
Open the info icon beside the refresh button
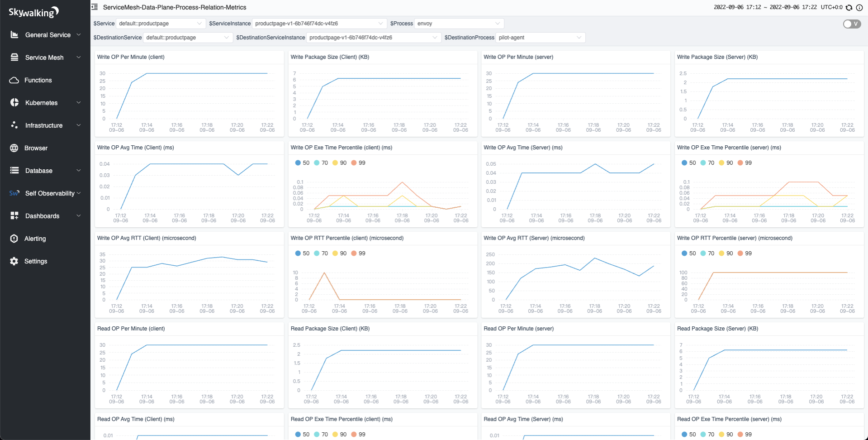[x=859, y=8]
